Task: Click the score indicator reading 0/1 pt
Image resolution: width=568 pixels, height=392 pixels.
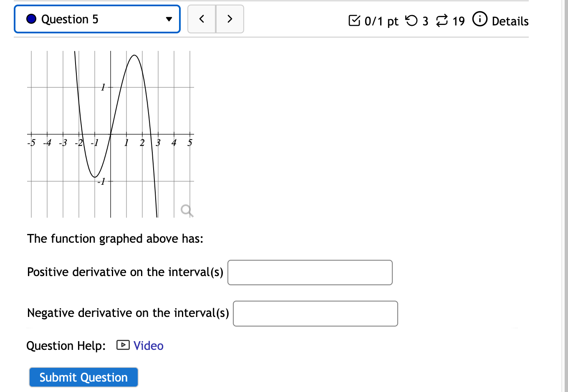Action: tap(381, 21)
